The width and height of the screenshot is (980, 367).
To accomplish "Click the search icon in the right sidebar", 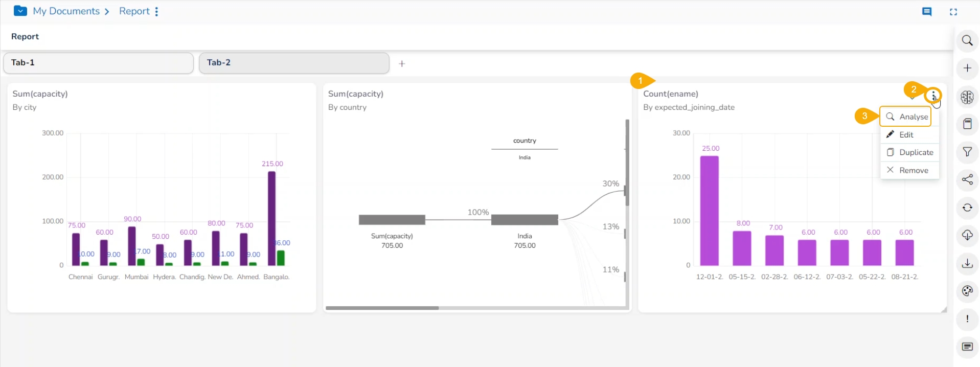I will (x=967, y=40).
